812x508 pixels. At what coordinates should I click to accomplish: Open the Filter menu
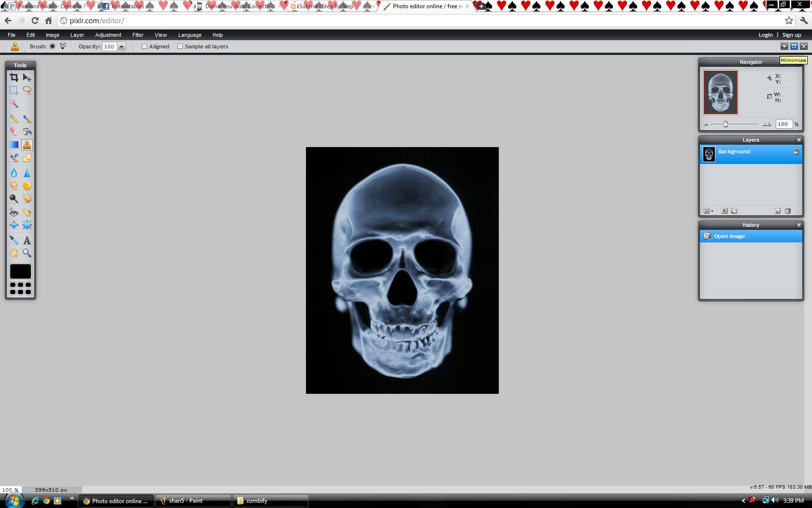pos(138,35)
